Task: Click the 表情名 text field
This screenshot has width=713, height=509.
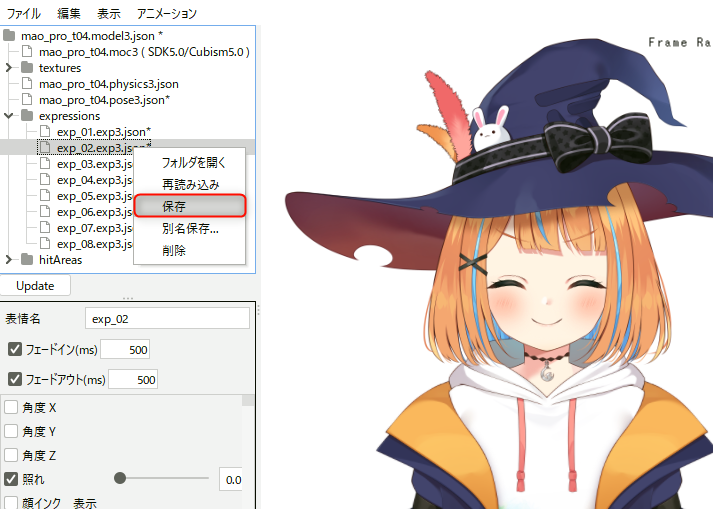Action: coord(167,319)
